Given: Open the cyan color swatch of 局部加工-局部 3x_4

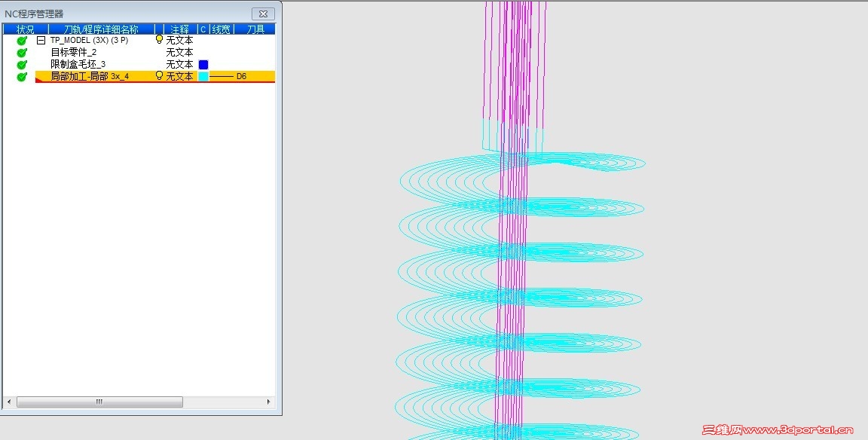Looking at the screenshot, I should pyautogui.click(x=203, y=76).
